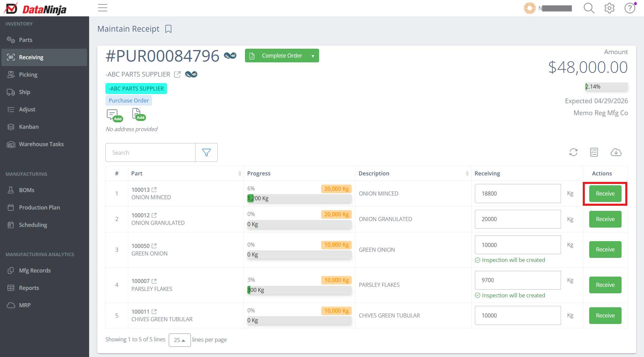Open external link for part 100013
Viewport: 644px width, 357px height.
(x=154, y=189)
